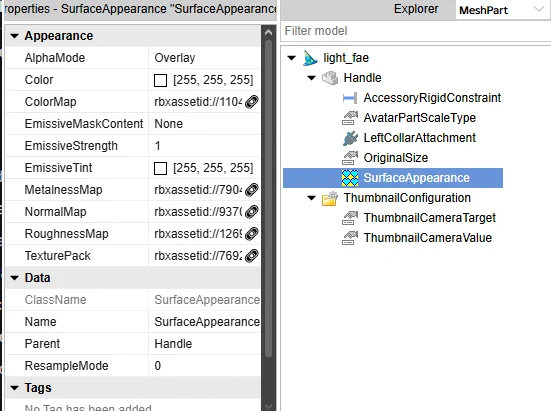Click the Handle mesh part icon
Image resolution: width=551 pixels, height=411 pixels.
[330, 78]
